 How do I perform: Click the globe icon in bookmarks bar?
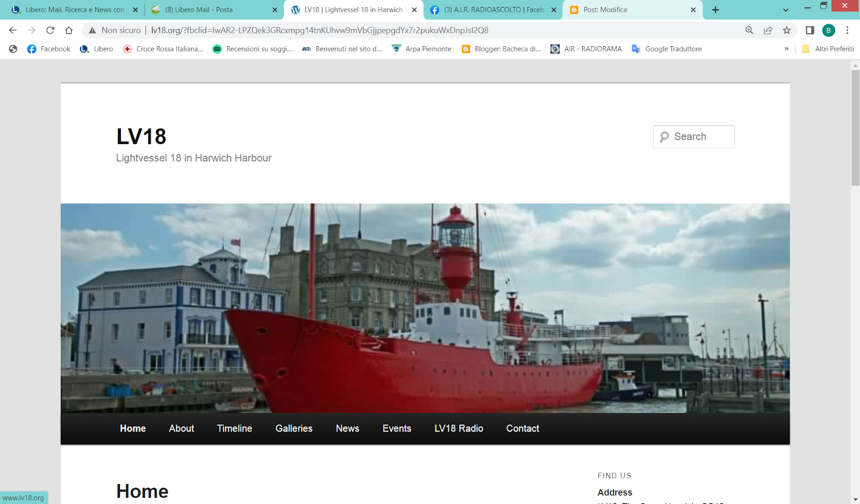click(x=13, y=49)
